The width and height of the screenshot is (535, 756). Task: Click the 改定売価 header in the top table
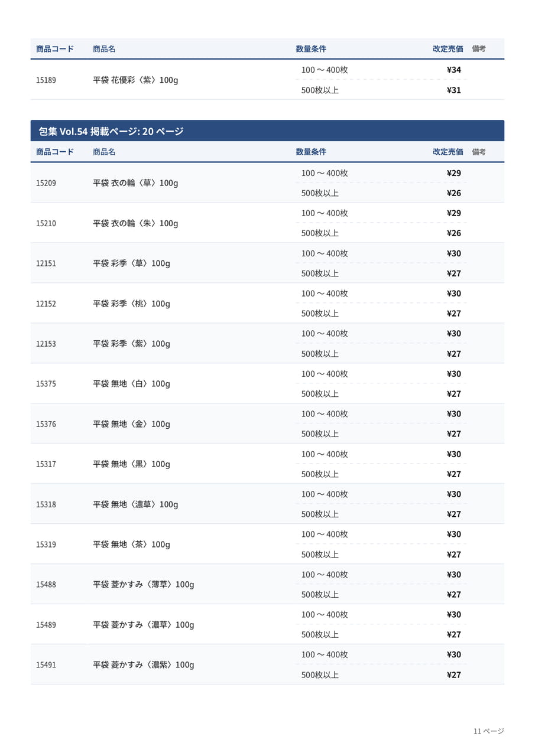(x=448, y=49)
